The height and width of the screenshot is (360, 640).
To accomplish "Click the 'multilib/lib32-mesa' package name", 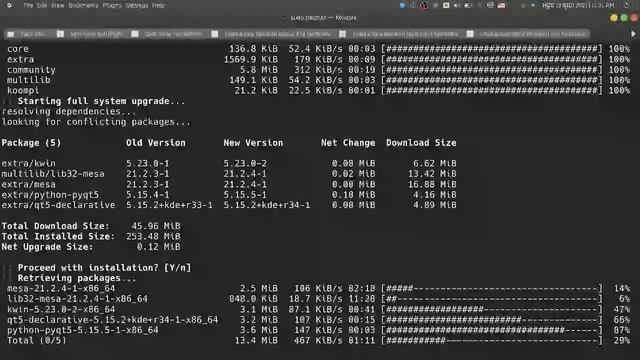I will [x=53, y=174].
